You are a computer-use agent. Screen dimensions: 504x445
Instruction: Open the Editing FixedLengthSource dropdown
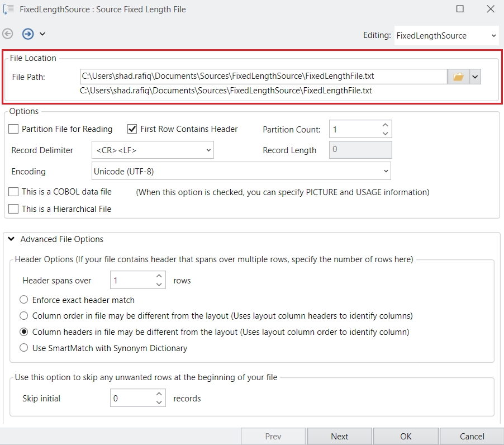(493, 36)
